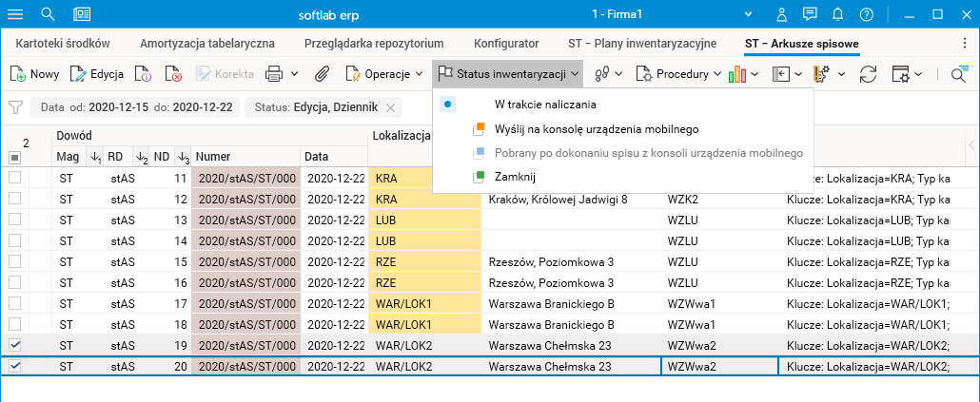Open the news panel icon in title bar
The width and height of the screenshot is (980, 402).
(x=81, y=13)
